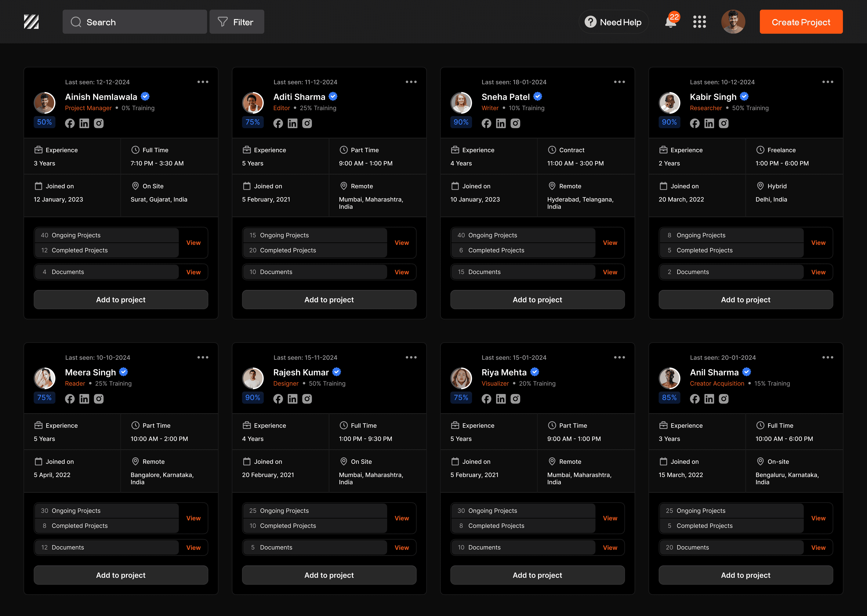Screen dimensions: 867x616
Task: Click Kabir Singh's Facebook icon
Action: tap(695, 123)
